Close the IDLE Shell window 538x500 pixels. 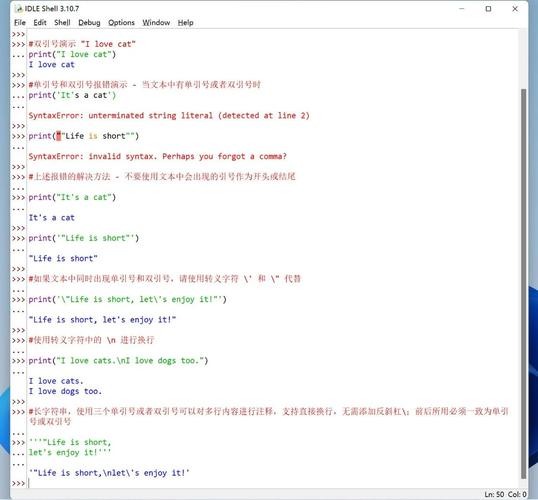[515, 9]
